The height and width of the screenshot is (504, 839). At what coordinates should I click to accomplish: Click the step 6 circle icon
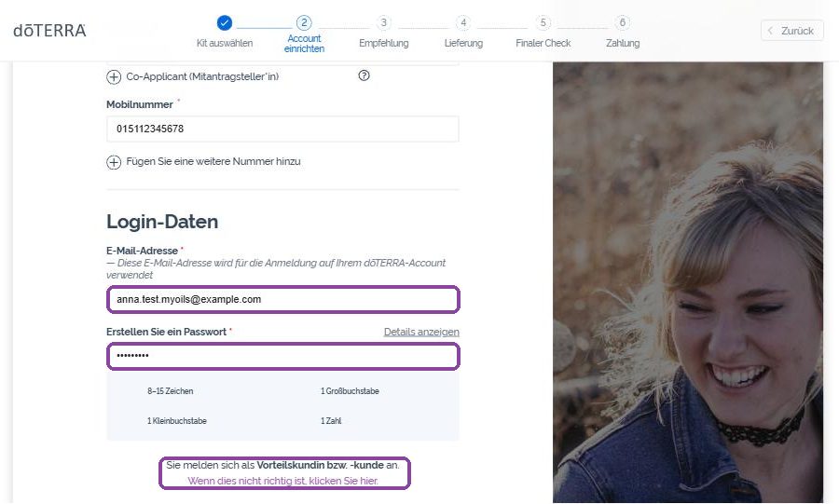coord(623,23)
